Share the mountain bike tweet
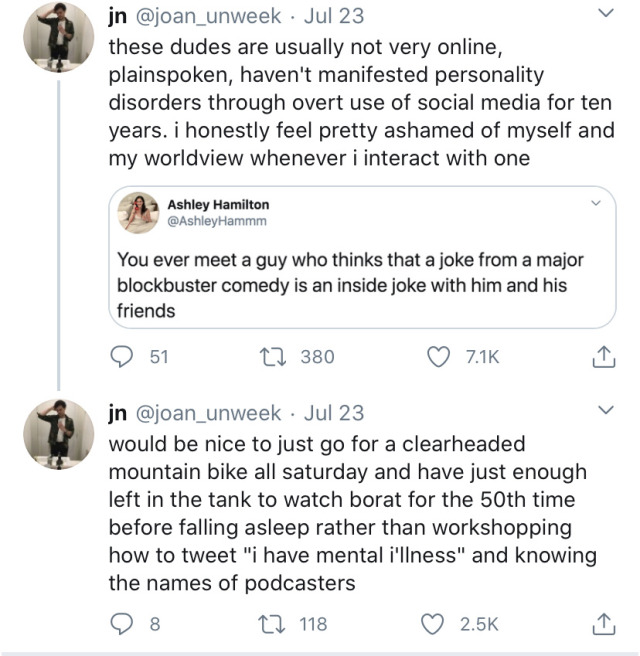 tap(603, 624)
